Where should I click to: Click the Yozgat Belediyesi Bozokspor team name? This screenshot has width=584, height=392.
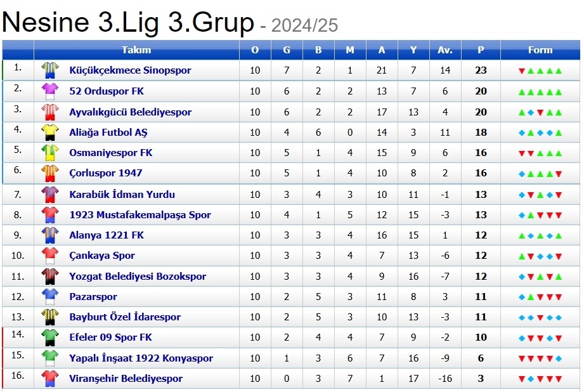click(x=138, y=277)
